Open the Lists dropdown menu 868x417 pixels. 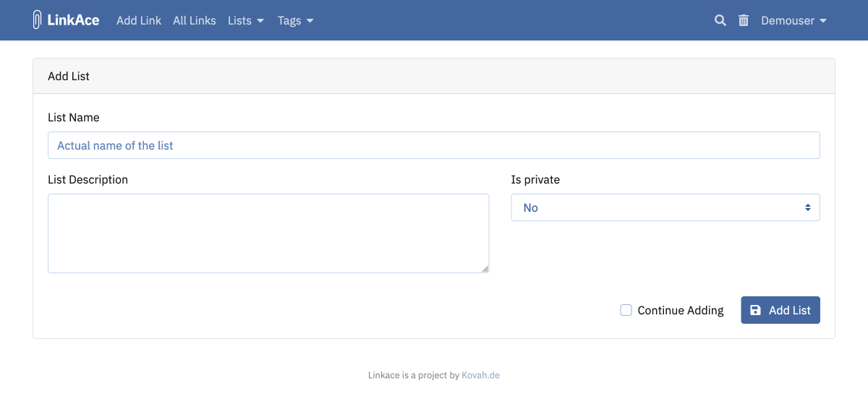245,20
